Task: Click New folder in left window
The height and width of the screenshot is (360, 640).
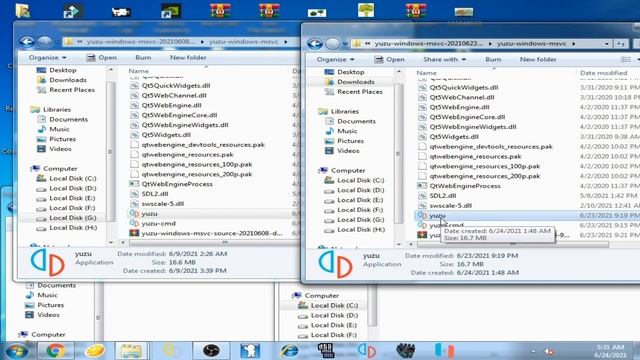Action: (x=188, y=58)
